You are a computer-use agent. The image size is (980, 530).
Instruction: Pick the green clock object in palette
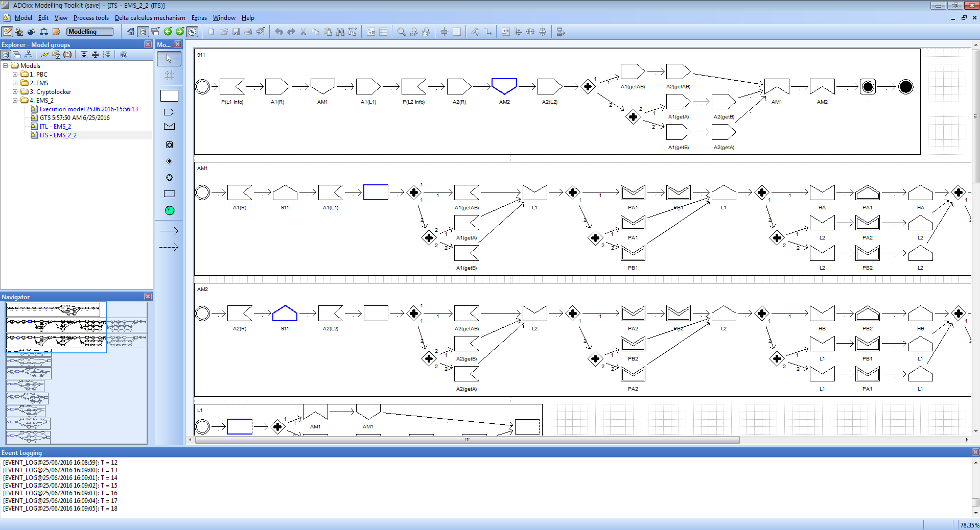click(x=170, y=210)
